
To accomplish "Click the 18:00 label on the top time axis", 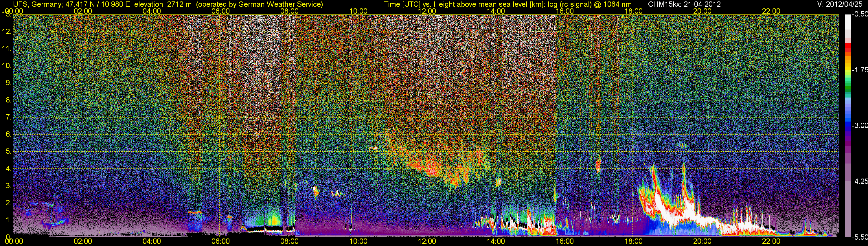I will (633, 11).
